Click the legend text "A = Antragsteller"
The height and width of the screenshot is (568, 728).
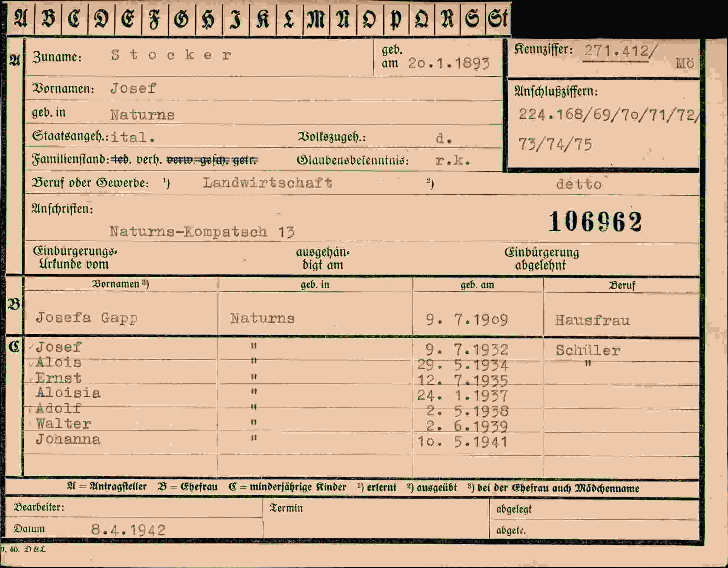click(x=107, y=487)
